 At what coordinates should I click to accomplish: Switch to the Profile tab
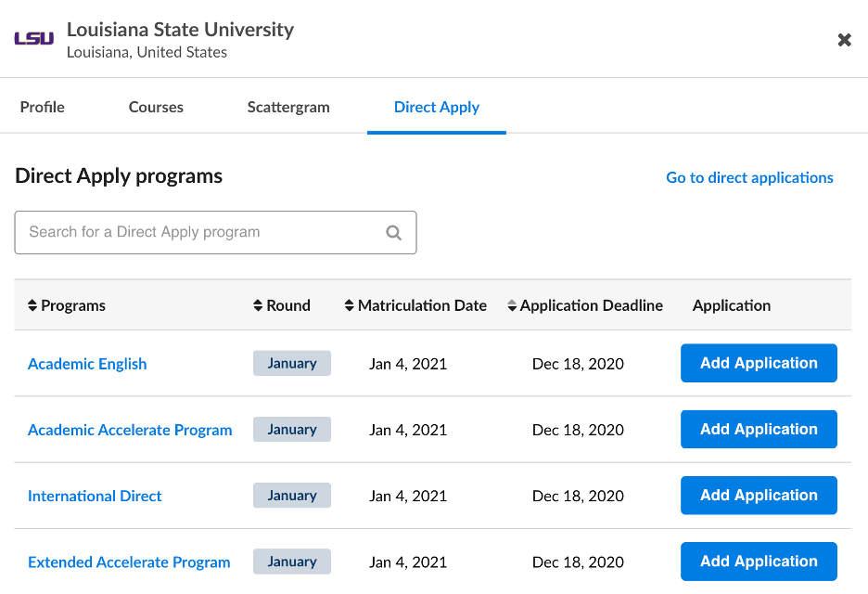[x=42, y=107]
